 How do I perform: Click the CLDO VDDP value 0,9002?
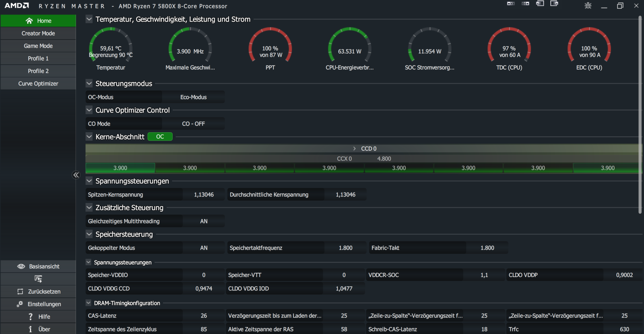624,275
